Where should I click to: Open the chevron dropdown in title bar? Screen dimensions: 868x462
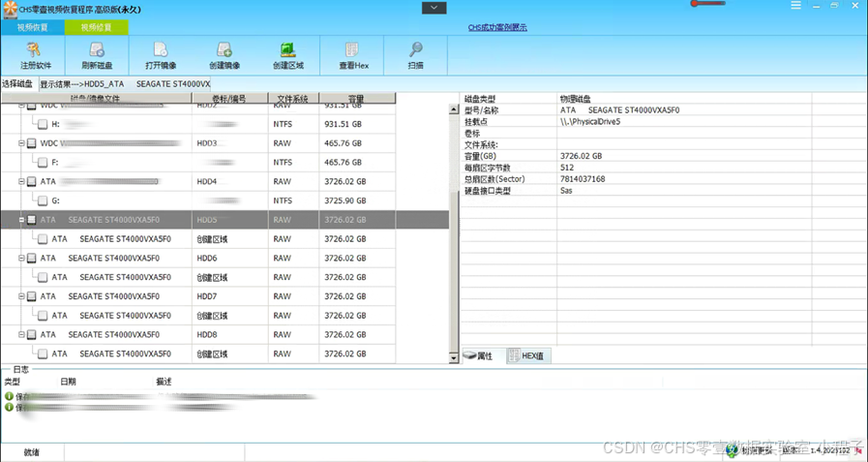[x=434, y=8]
